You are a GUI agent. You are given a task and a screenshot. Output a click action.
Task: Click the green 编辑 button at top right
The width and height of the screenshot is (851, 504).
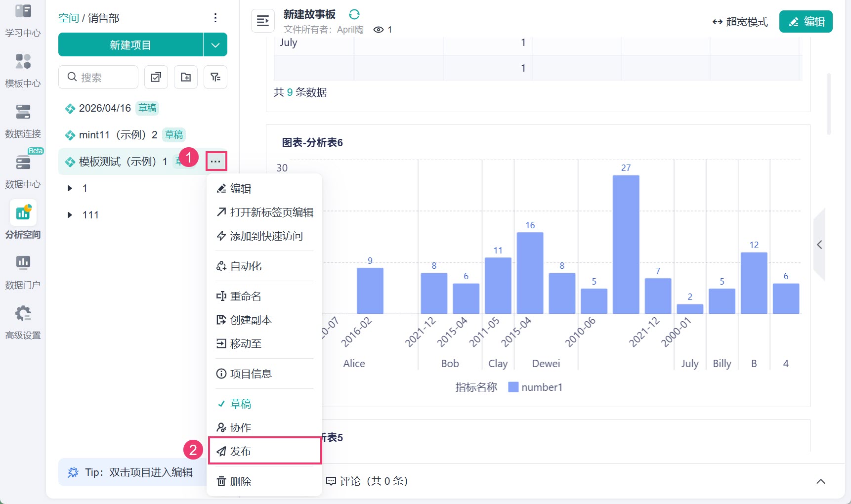(806, 22)
